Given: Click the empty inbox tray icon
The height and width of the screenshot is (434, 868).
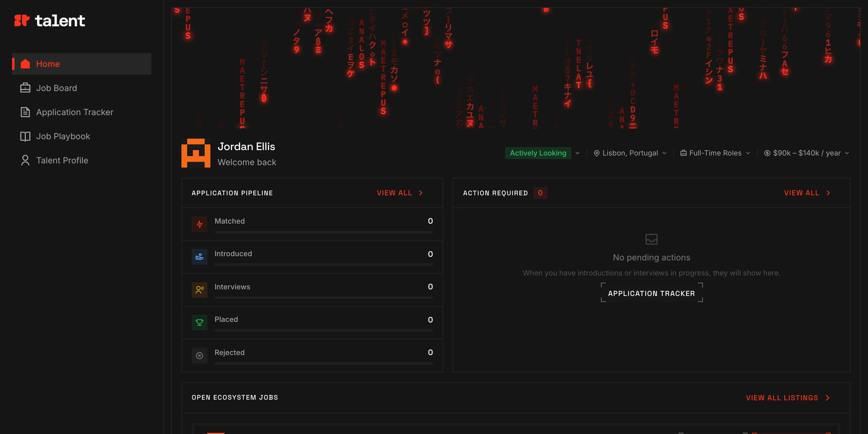Looking at the screenshot, I should [x=651, y=239].
